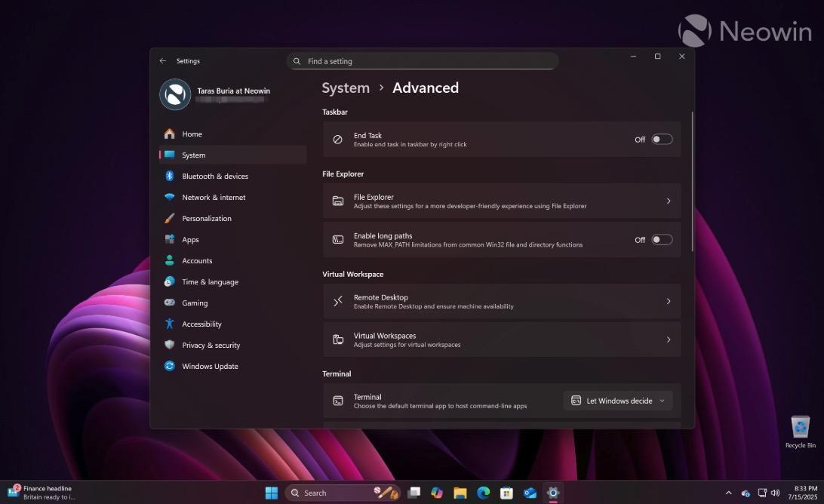Click the System breadcrumb link
The image size is (824, 504).
click(345, 88)
